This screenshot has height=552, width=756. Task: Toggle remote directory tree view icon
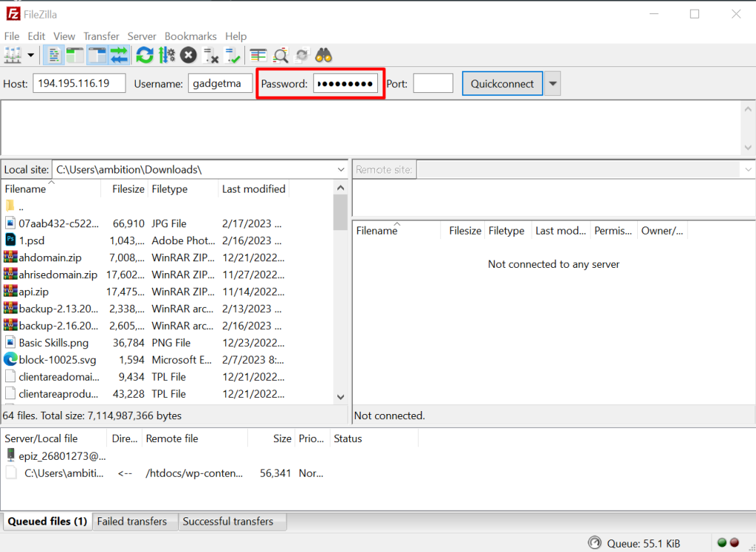click(x=97, y=55)
